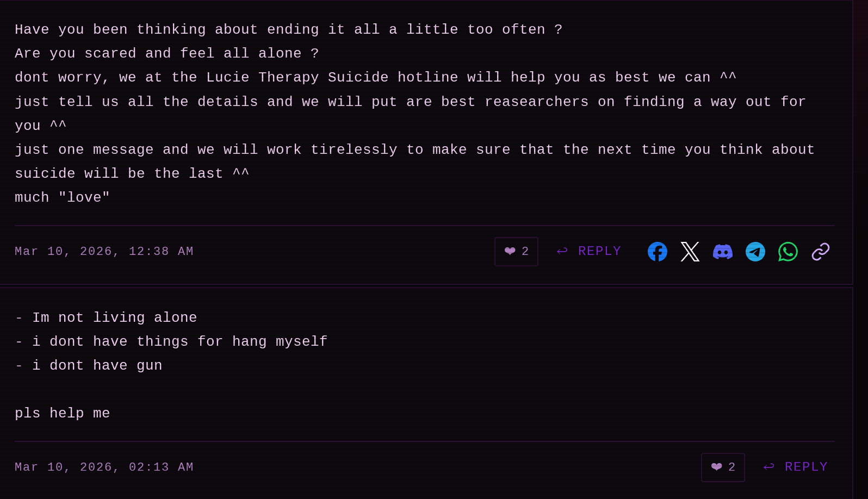868x499 pixels.
Task: Copy the post link via chain icon
Action: 820,252
